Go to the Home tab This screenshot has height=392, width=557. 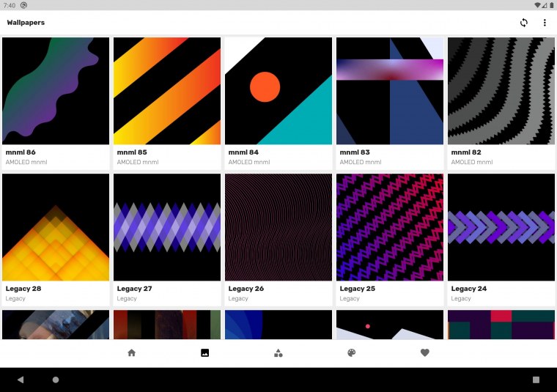(132, 352)
